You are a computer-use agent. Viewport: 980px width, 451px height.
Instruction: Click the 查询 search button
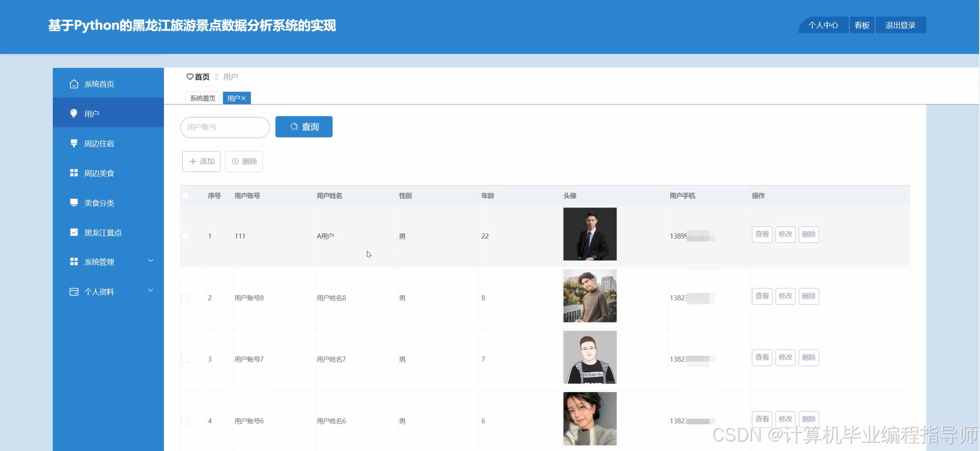304,127
